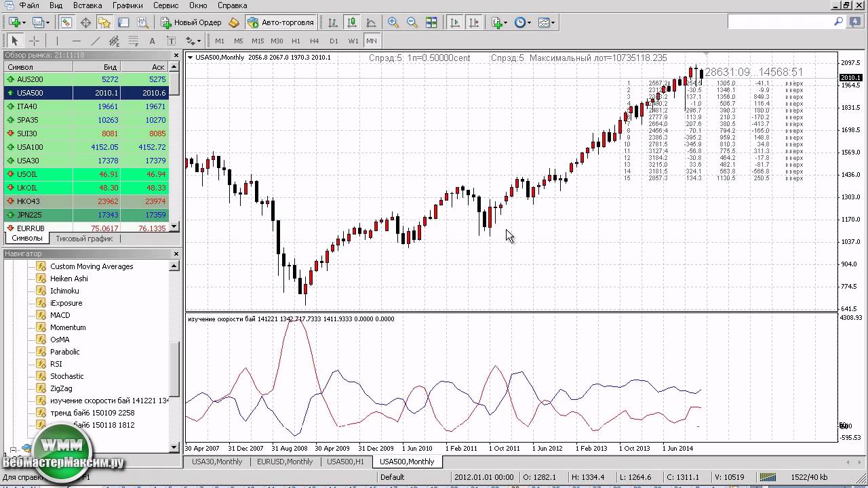Switch to the USA30,Monthly chart tab
The height and width of the screenshot is (488, 868).
point(217,462)
